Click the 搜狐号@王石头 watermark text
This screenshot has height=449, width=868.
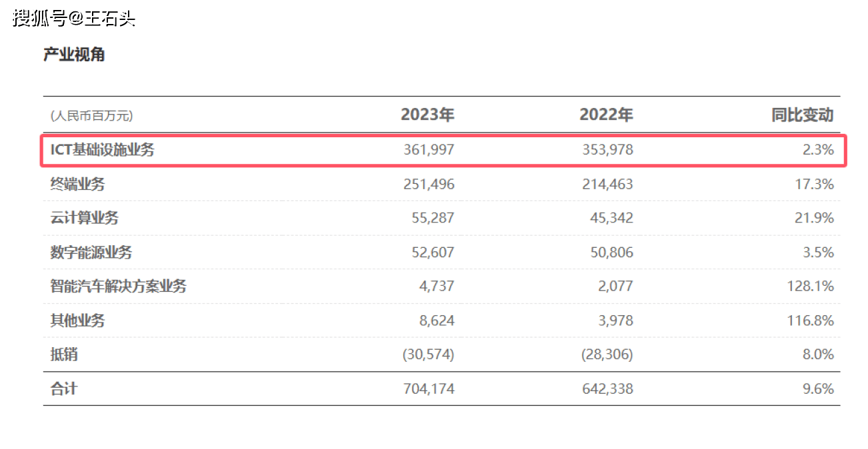point(73,18)
